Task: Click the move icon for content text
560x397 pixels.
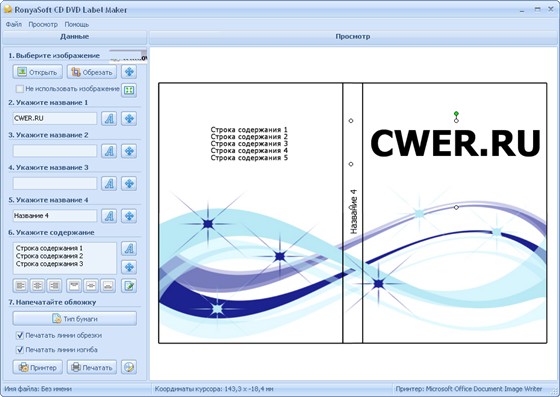Action: pyautogui.click(x=129, y=267)
